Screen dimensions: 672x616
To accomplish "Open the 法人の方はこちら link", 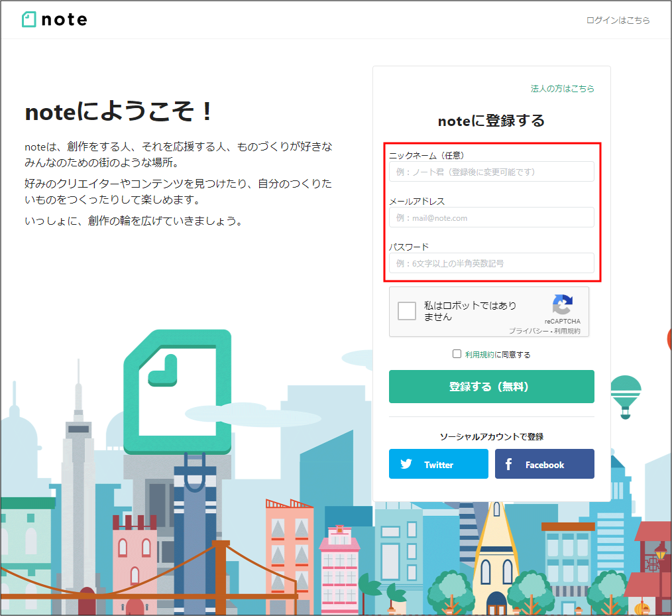I will pos(562,88).
